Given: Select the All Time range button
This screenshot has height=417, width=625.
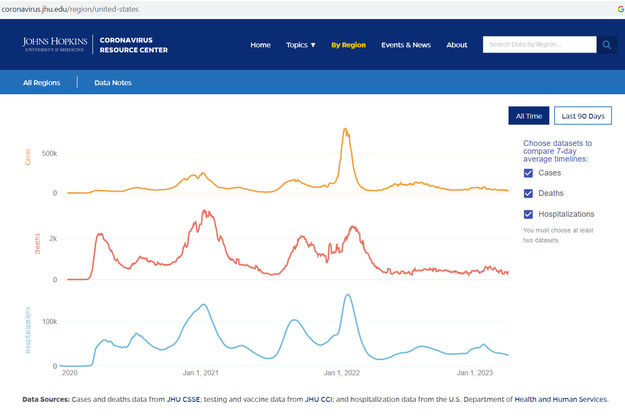Looking at the screenshot, I should point(529,116).
